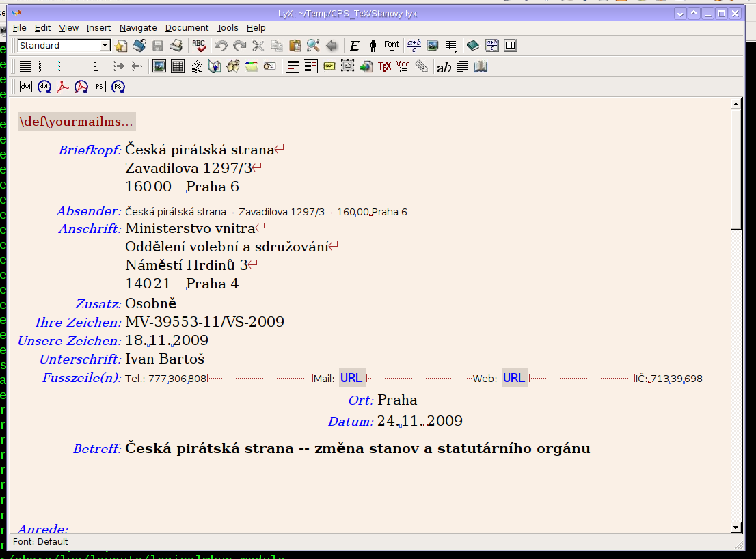756x559 pixels.
Task: Insert graphics with picture icon in second toolbar
Action: (x=159, y=66)
